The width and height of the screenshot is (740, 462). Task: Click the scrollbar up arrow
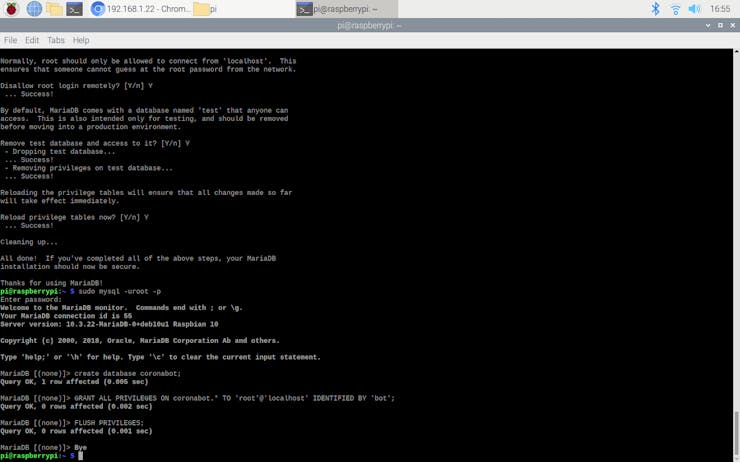pyautogui.click(x=737, y=51)
